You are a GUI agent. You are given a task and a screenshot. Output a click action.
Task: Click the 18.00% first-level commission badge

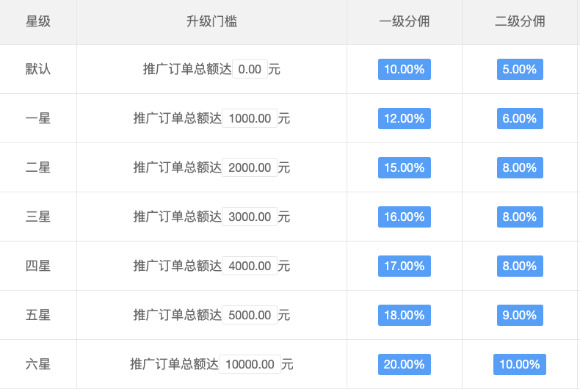[404, 315]
